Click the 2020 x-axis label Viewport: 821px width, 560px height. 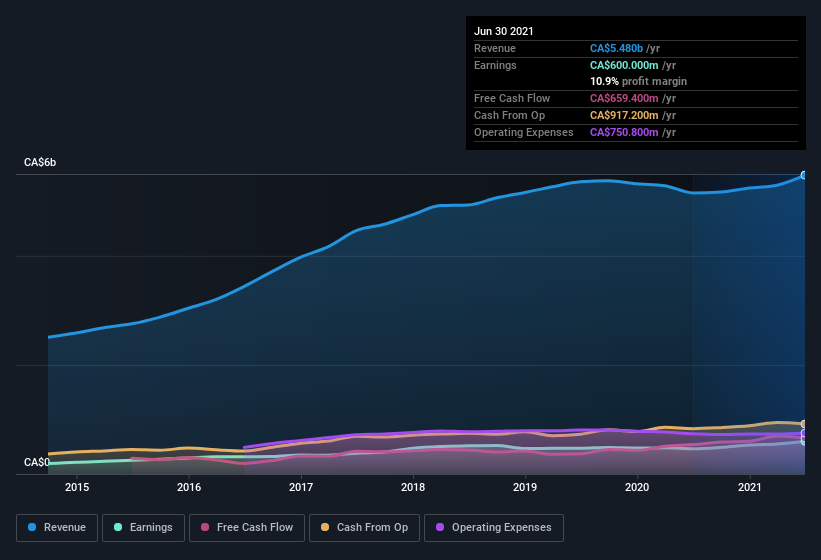(x=637, y=487)
